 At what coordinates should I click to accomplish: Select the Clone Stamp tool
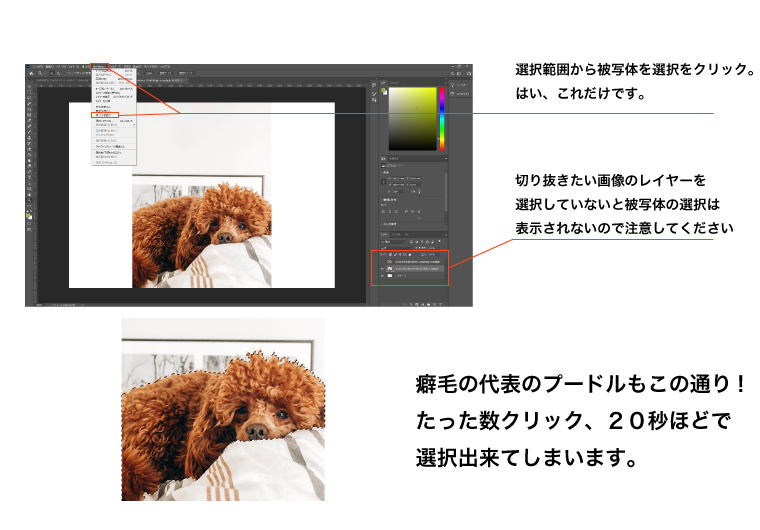point(29,138)
